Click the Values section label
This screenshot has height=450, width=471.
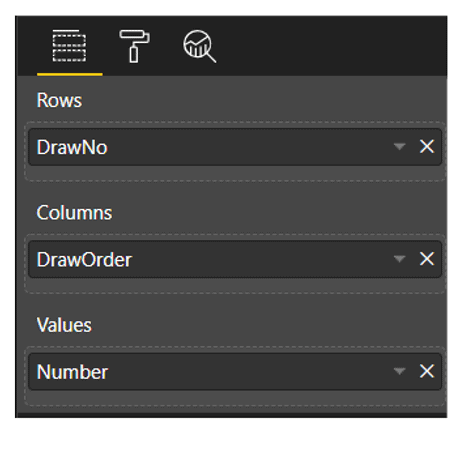(64, 325)
